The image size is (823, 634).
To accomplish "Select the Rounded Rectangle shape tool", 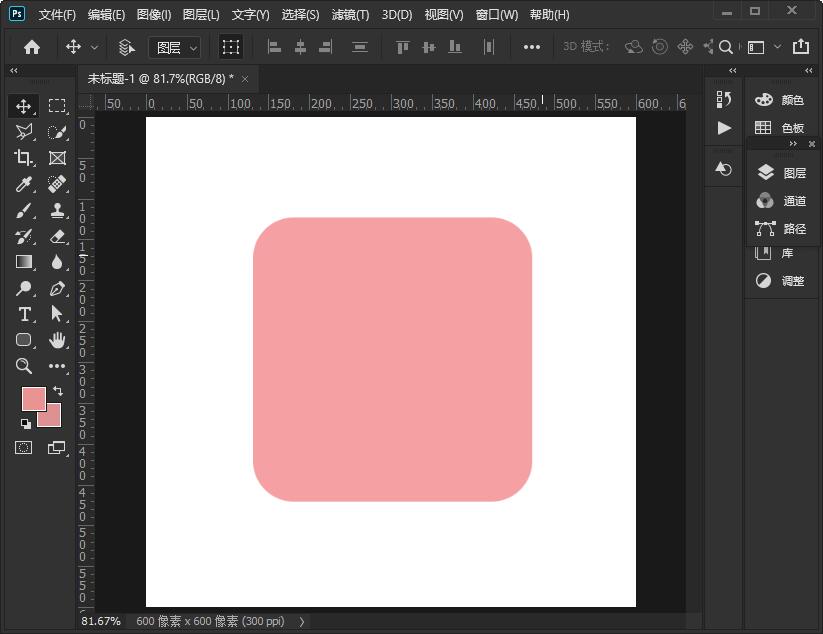I will pos(24,340).
